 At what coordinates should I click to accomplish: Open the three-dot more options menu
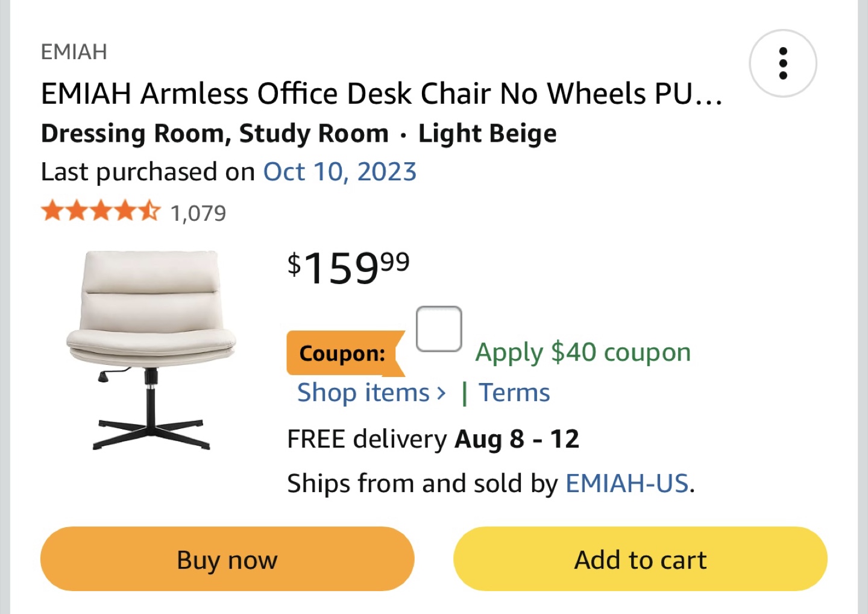(x=782, y=63)
